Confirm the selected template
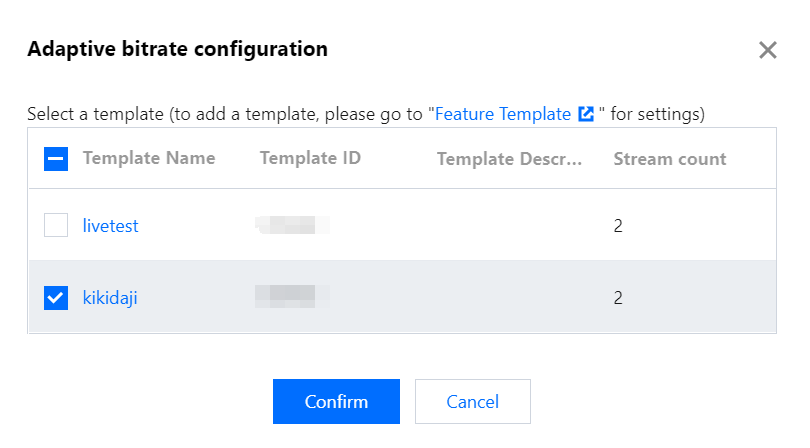The width and height of the screenshot is (810, 448). (x=336, y=402)
